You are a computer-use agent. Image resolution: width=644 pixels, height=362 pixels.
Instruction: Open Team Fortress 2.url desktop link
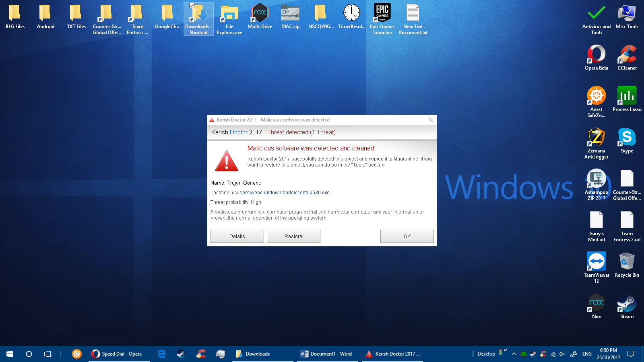[x=627, y=226]
